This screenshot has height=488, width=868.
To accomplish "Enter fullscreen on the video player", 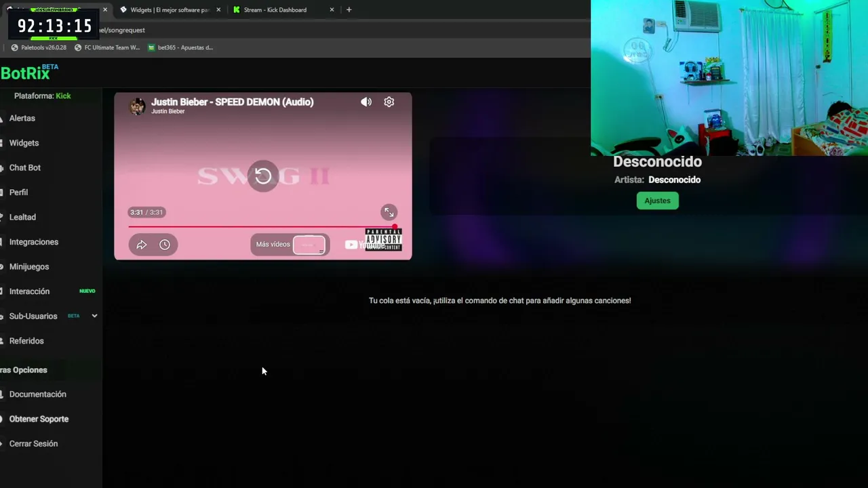I will [389, 212].
